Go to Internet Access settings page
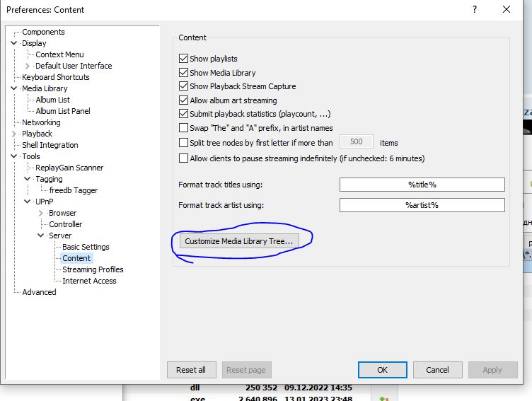 (x=89, y=281)
